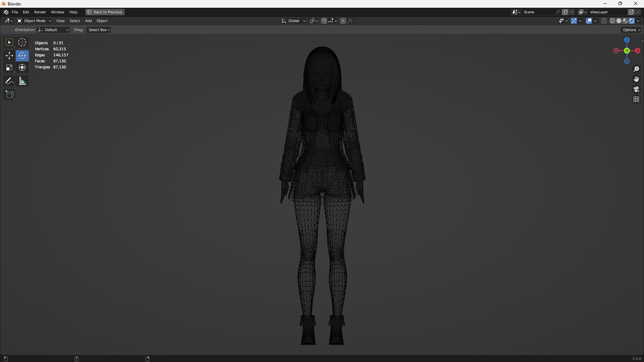This screenshot has height=362, width=644.
Task: Switch to the Scale tool
Action: [x=9, y=68]
